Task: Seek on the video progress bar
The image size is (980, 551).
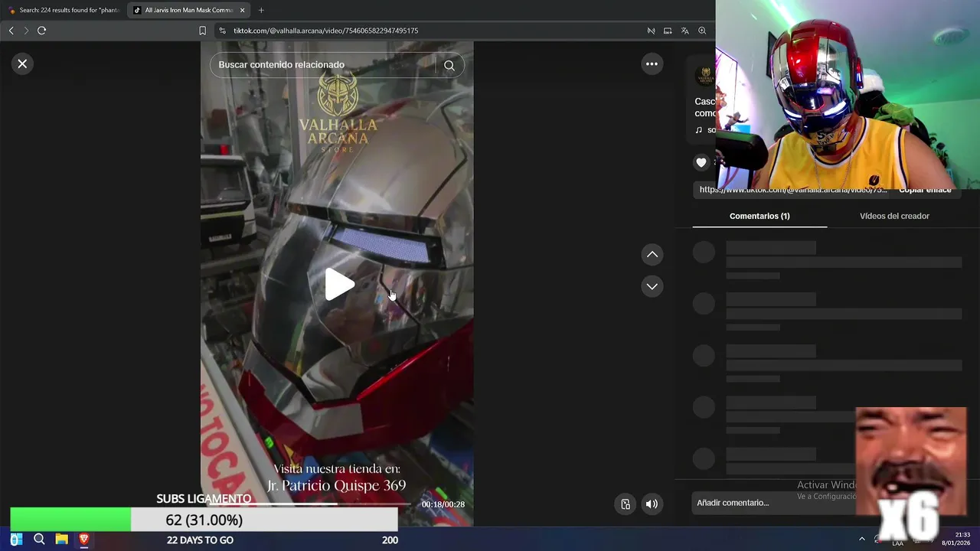Action: (x=310, y=504)
